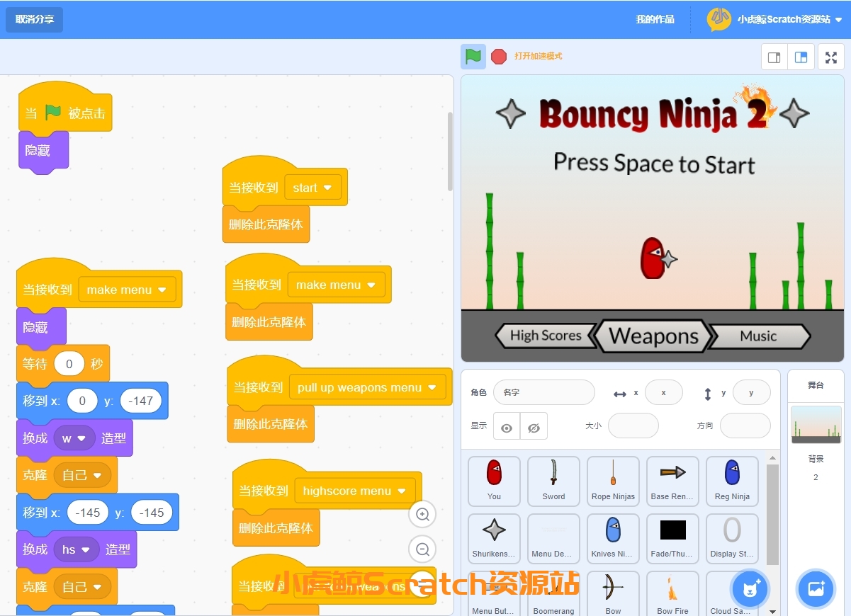Click the 取消分享 button
851x616 pixels.
[34, 19]
